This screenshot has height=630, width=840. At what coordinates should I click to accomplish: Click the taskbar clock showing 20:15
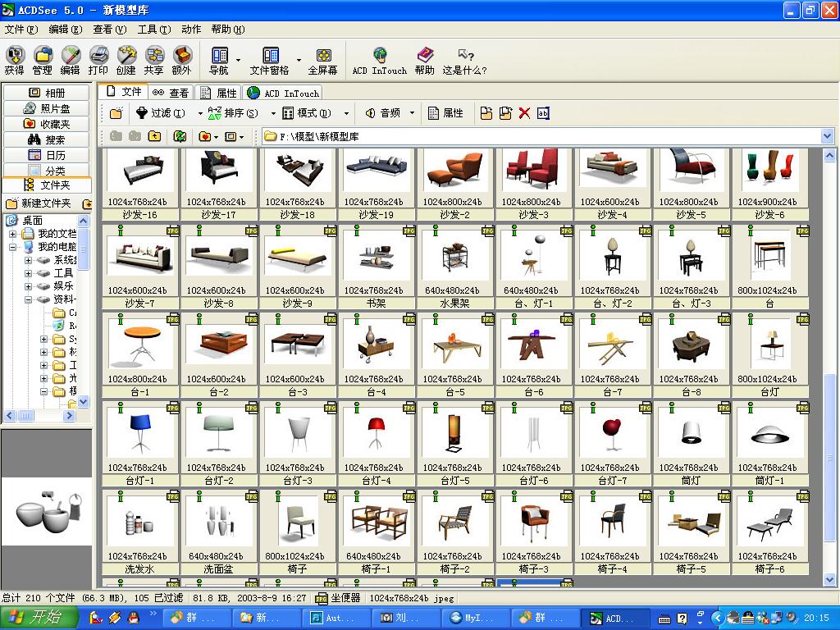[816, 618]
